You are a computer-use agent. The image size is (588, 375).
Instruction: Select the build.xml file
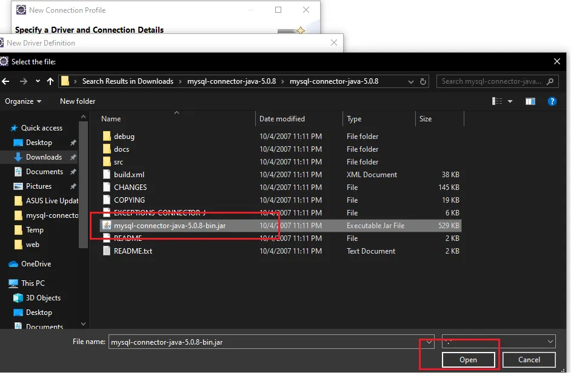coord(129,175)
